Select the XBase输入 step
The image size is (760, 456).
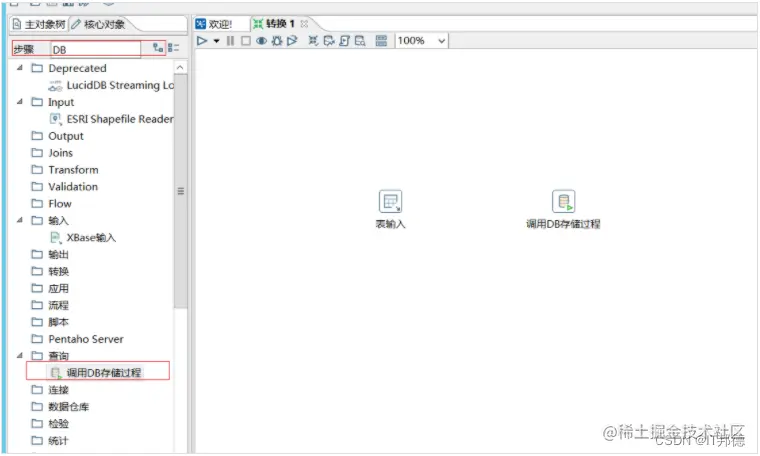point(83,237)
